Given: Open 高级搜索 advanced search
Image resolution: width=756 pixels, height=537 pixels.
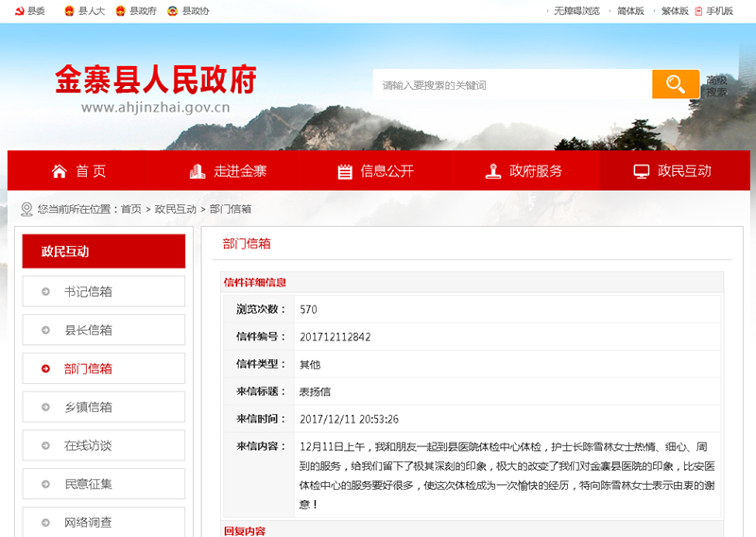Looking at the screenshot, I should tap(716, 86).
